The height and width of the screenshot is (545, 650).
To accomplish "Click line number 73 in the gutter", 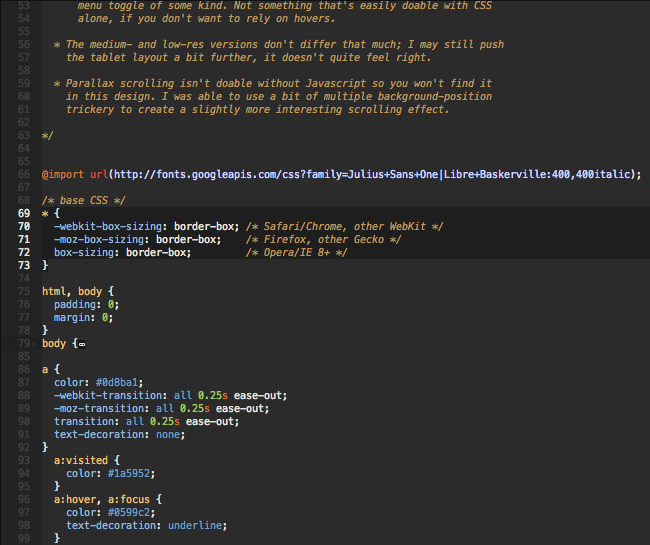I will [x=24, y=266].
